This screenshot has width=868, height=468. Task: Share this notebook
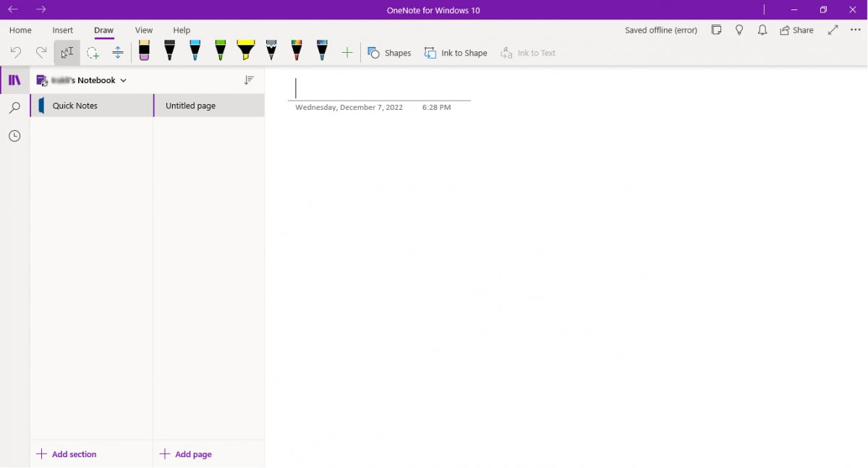pos(796,30)
